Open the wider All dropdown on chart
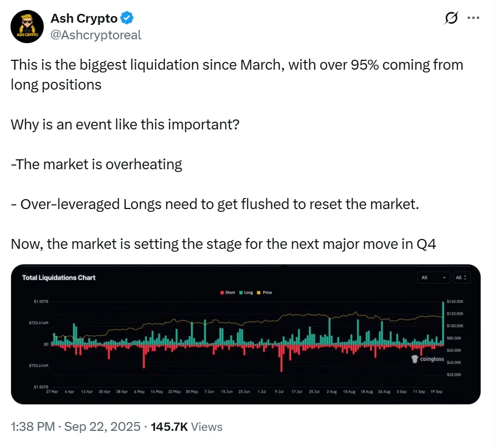The height and width of the screenshot is (448, 495). pos(434,278)
